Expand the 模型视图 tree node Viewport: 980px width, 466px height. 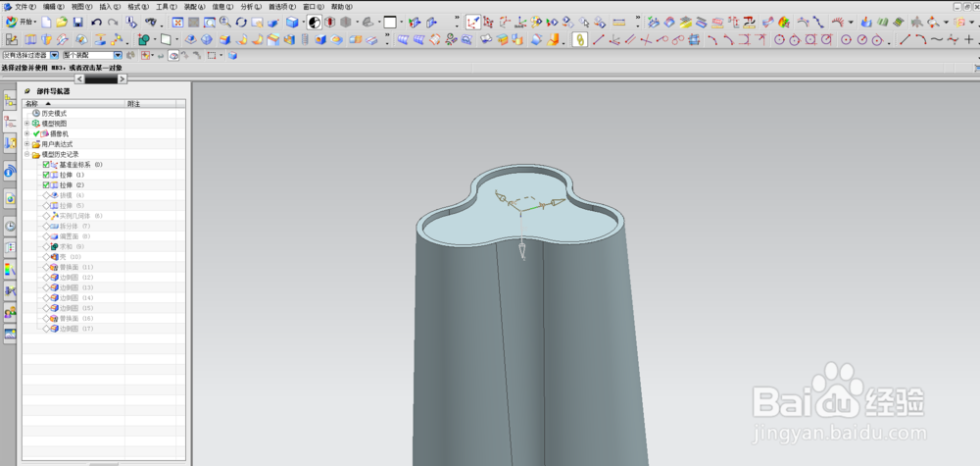26,124
